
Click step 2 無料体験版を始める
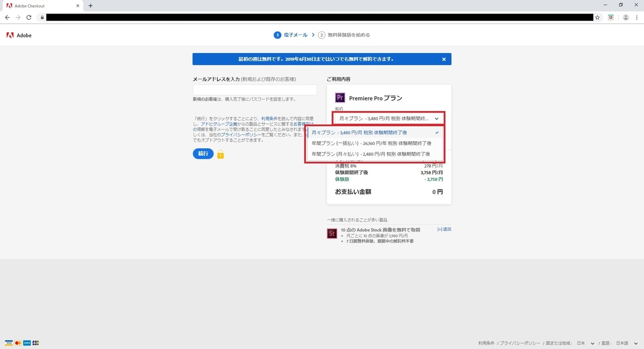point(344,35)
